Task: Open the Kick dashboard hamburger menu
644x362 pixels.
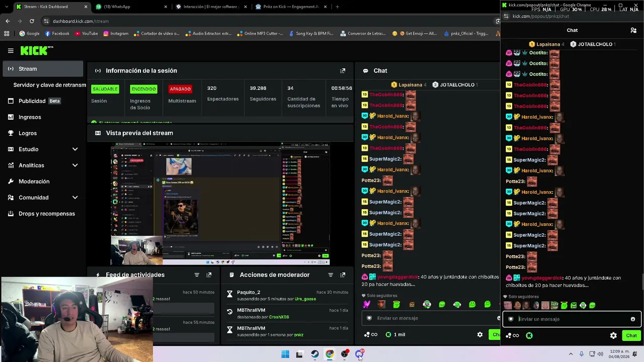Action: (11, 51)
